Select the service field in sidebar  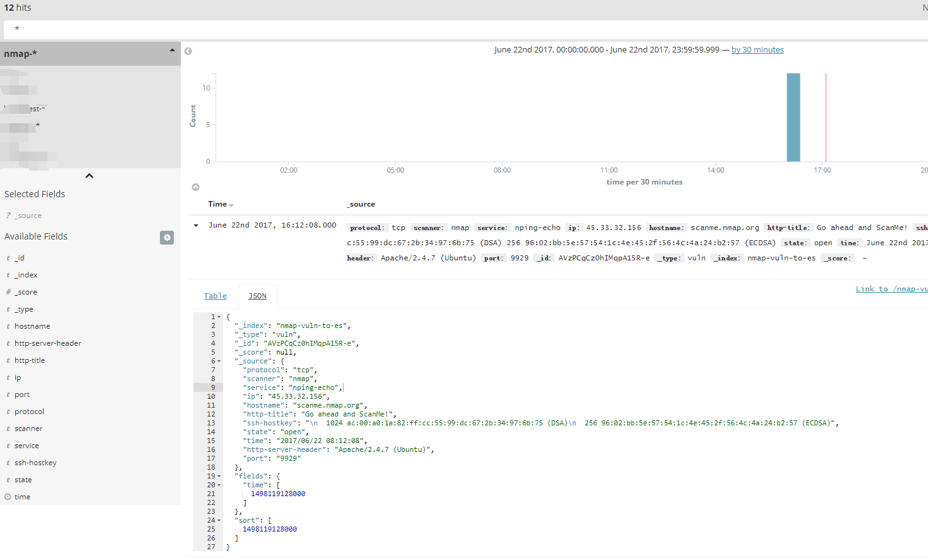(x=27, y=446)
